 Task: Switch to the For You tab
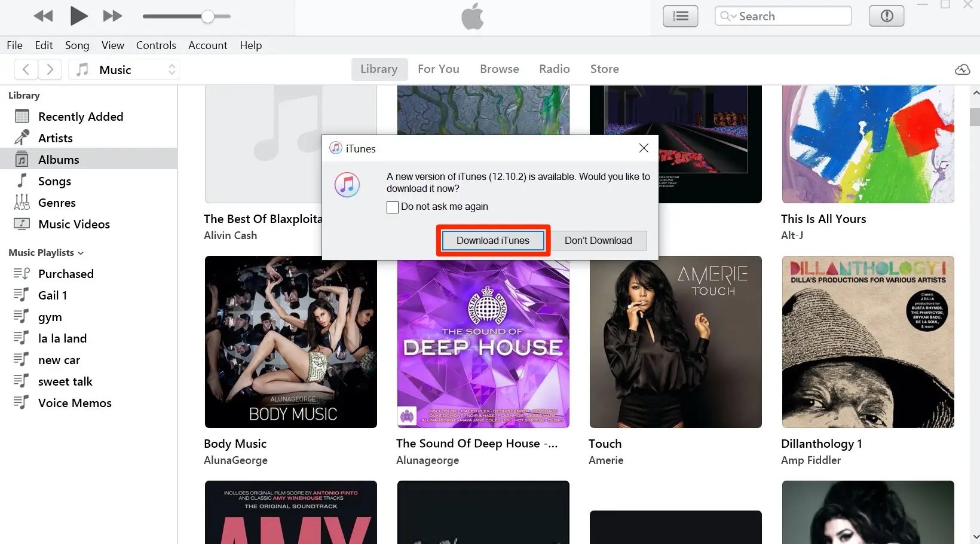coord(439,69)
